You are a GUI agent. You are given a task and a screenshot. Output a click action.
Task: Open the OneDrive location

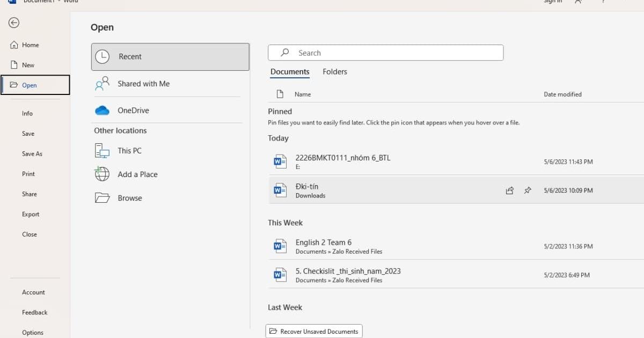tap(133, 111)
